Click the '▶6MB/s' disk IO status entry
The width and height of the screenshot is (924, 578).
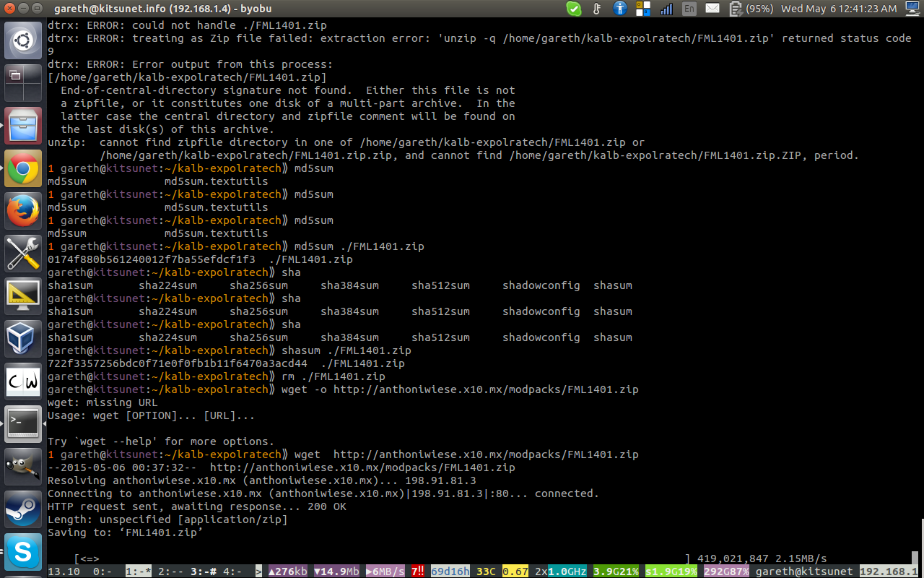[385, 571]
